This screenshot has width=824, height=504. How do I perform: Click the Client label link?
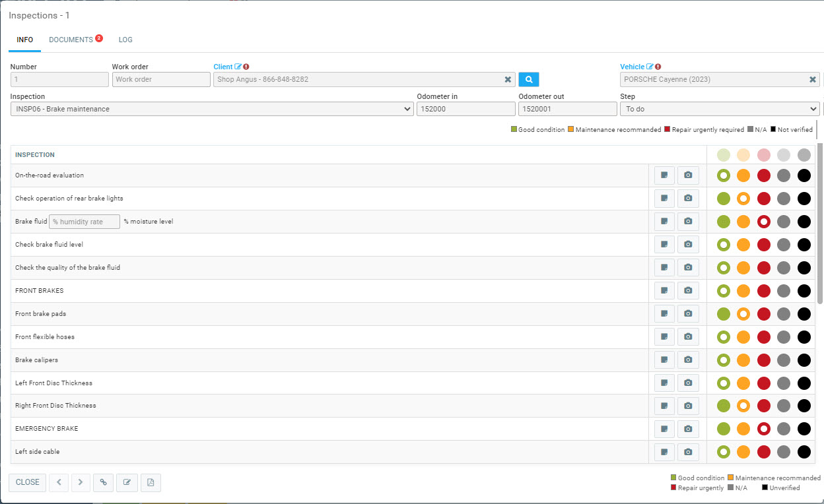(223, 67)
